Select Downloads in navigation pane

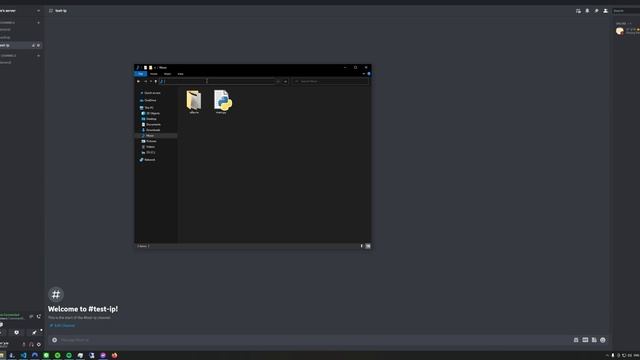coord(153,130)
